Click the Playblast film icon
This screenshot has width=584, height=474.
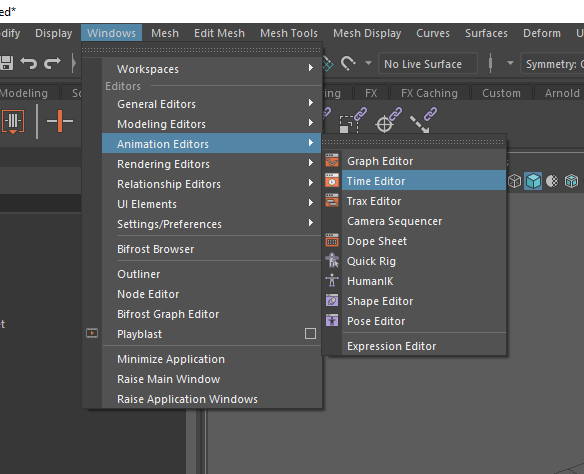click(x=92, y=333)
